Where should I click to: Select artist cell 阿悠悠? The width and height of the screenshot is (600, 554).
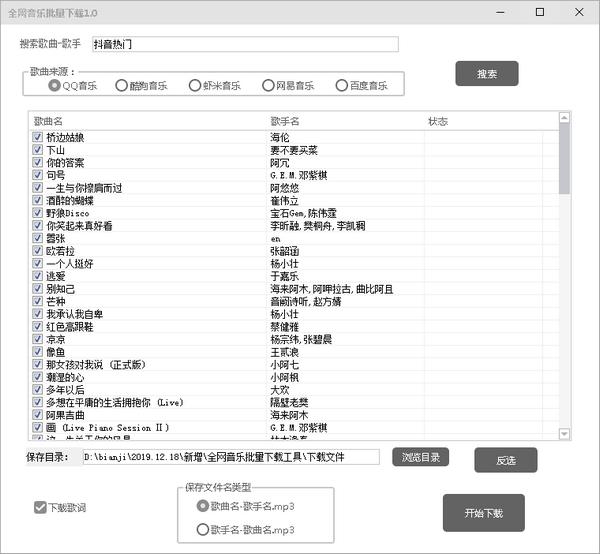(x=284, y=187)
